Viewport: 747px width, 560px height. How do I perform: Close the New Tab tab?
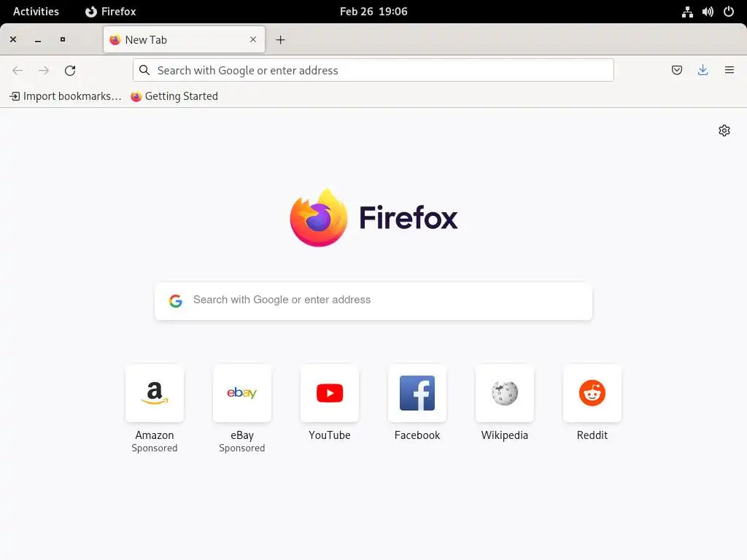click(x=253, y=39)
